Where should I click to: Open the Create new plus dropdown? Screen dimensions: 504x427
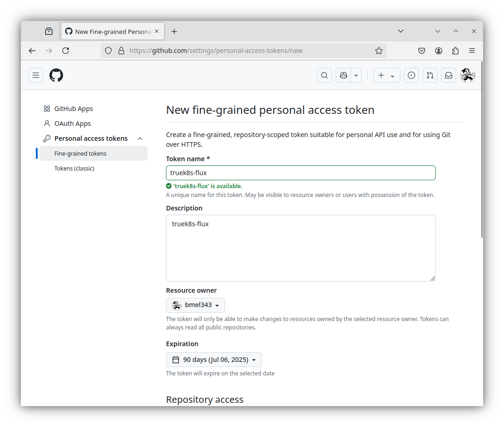(x=386, y=75)
